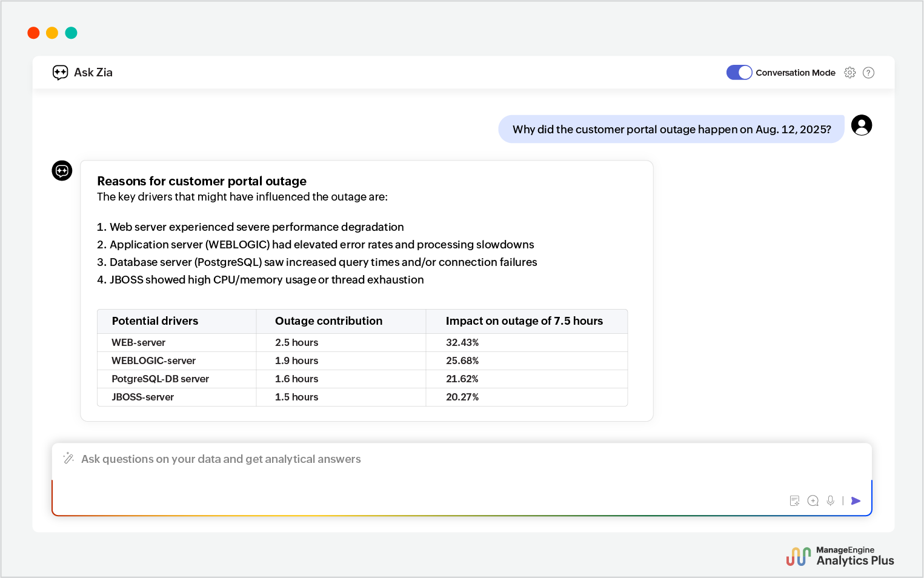Click the Outage contribution column header

click(x=328, y=321)
